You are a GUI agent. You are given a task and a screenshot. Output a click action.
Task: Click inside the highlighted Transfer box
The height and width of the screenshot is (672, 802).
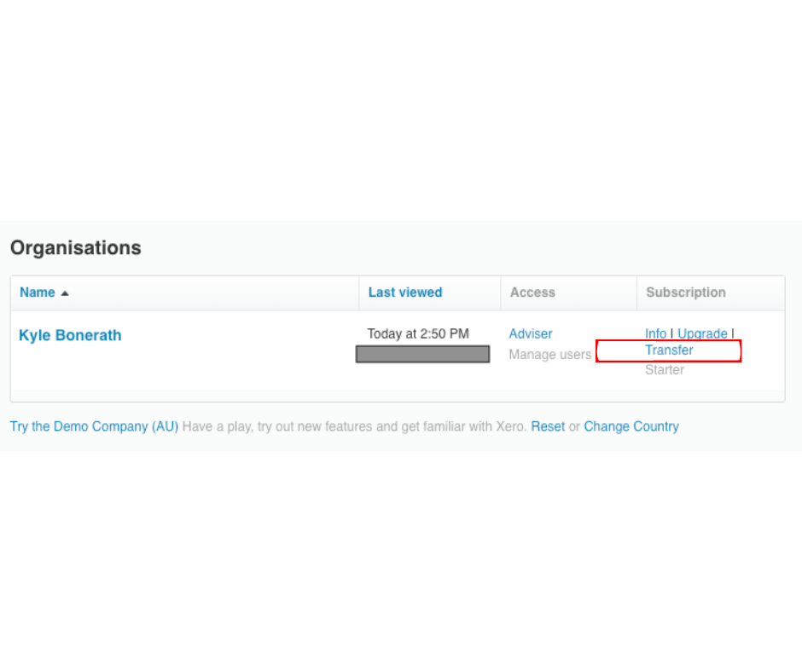coord(669,350)
